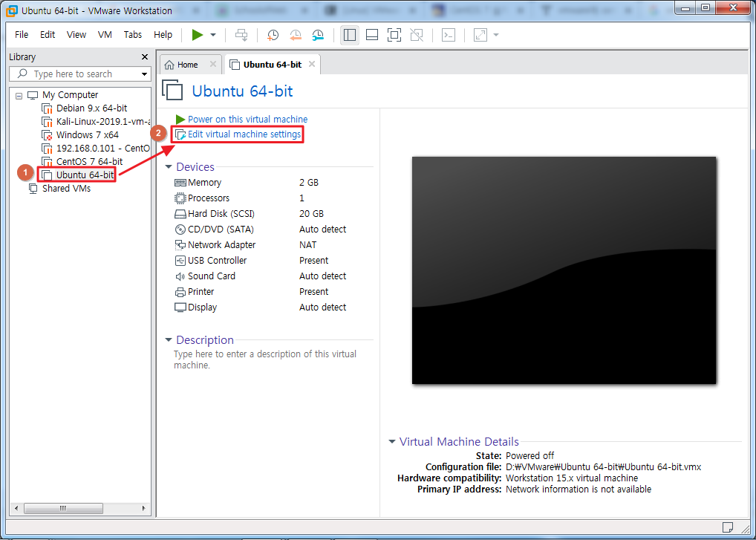756x540 pixels.
Task: Revert to snapshot toolbar icon
Action: (x=295, y=35)
